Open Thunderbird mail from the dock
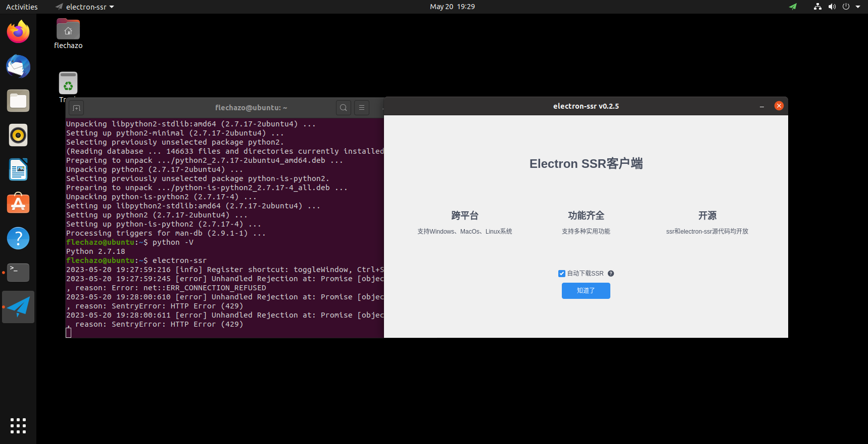Viewport: 868px width, 444px height. tap(18, 67)
